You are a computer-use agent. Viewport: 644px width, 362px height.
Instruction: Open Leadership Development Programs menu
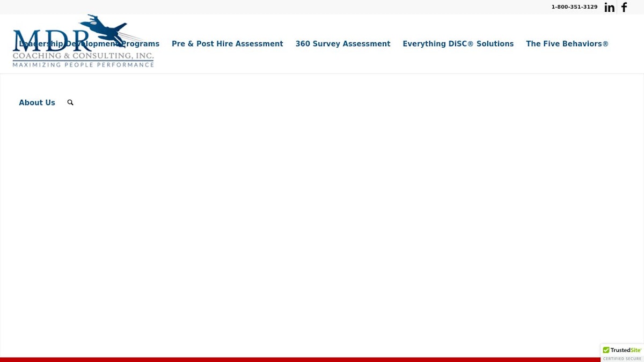(x=89, y=44)
